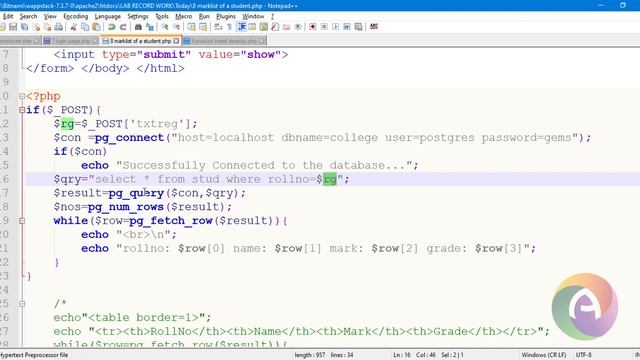Toggle Folder as Workspace panel icon
The width and height of the screenshot is (640, 360).
point(287,27)
